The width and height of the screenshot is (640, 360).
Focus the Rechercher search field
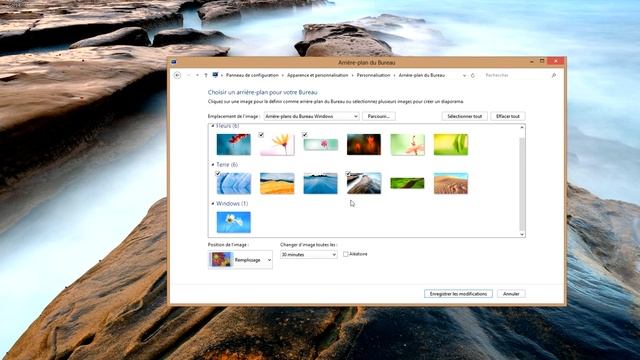(517, 76)
